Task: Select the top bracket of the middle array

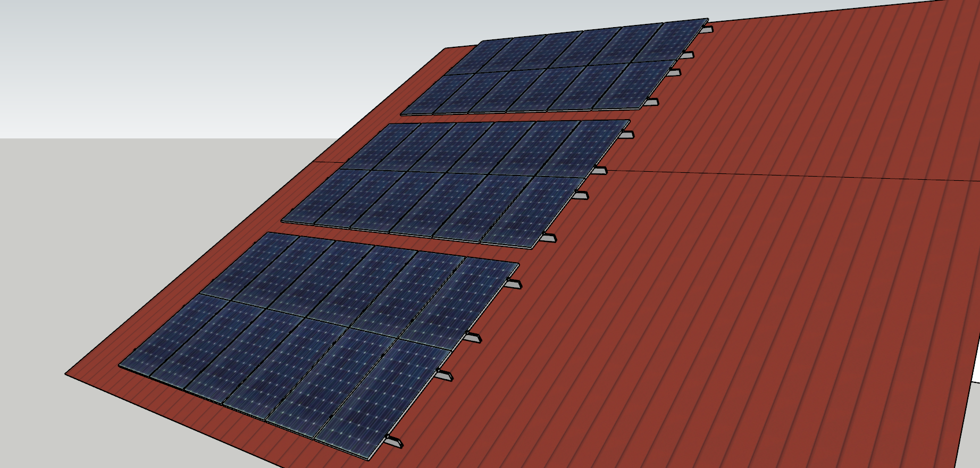Action: click(626, 134)
